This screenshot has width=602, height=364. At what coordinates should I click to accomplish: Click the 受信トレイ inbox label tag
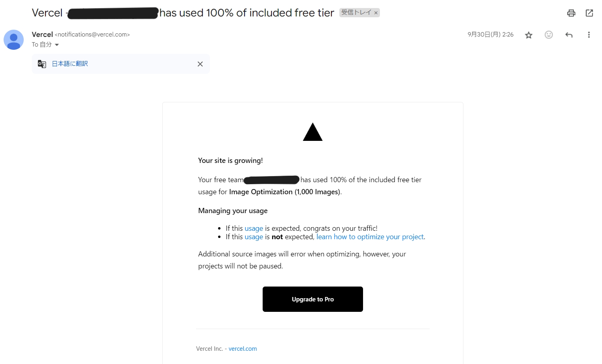tap(356, 13)
